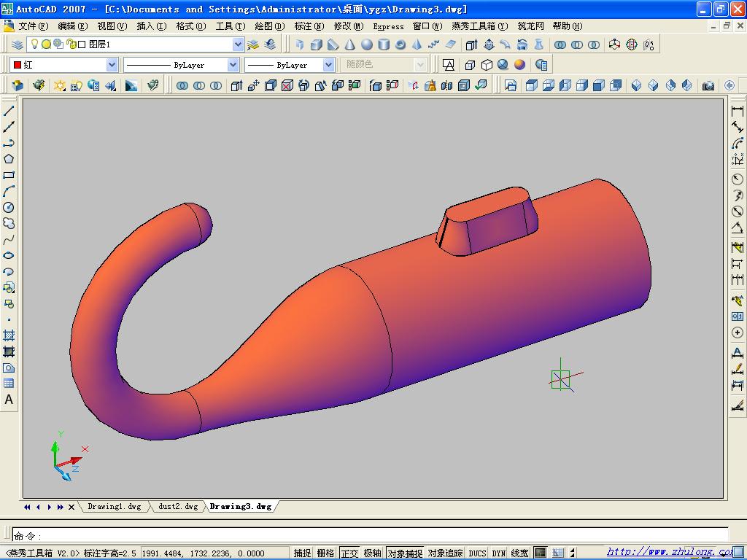Click the Diameter dimension tool
The height and width of the screenshot is (560, 747).
coord(737,211)
